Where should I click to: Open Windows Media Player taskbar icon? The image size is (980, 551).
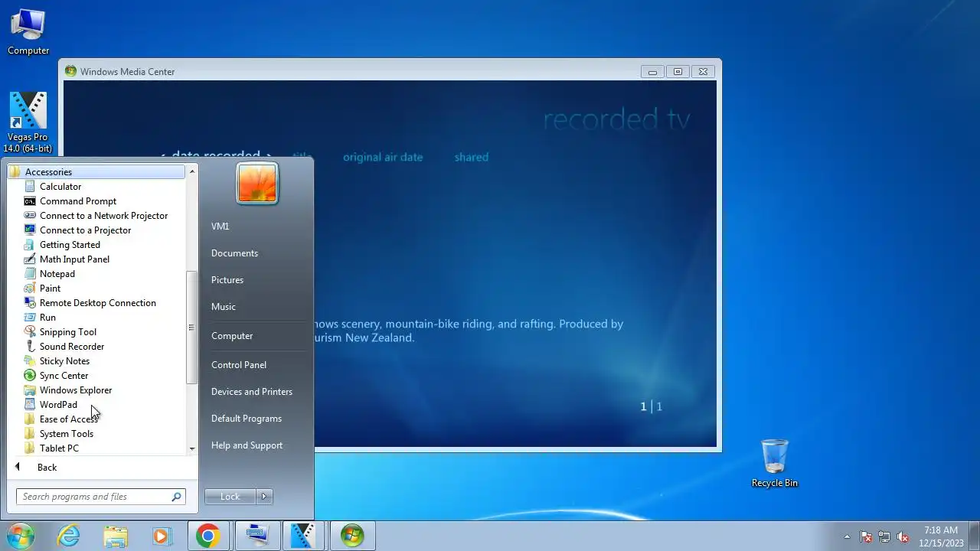point(162,536)
